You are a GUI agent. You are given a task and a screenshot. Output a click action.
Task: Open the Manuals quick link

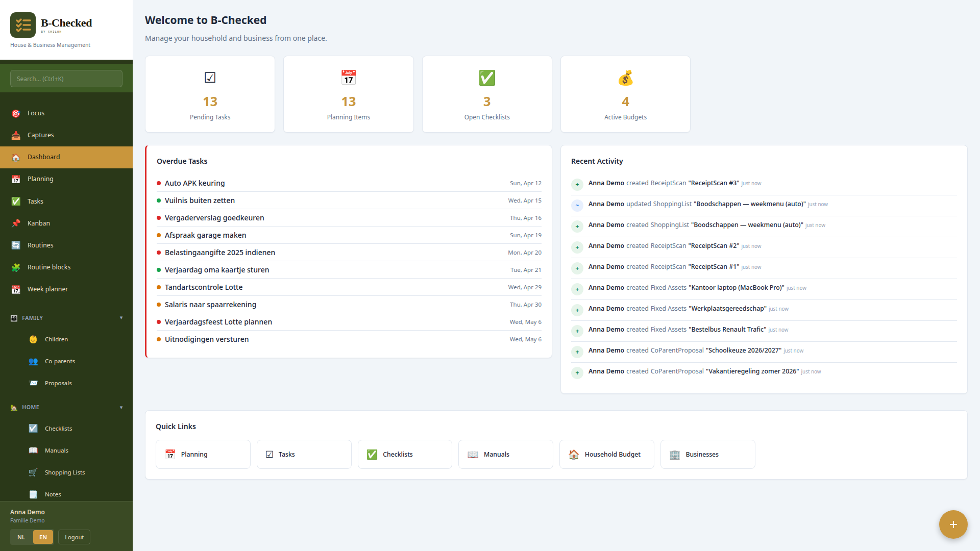tap(506, 455)
